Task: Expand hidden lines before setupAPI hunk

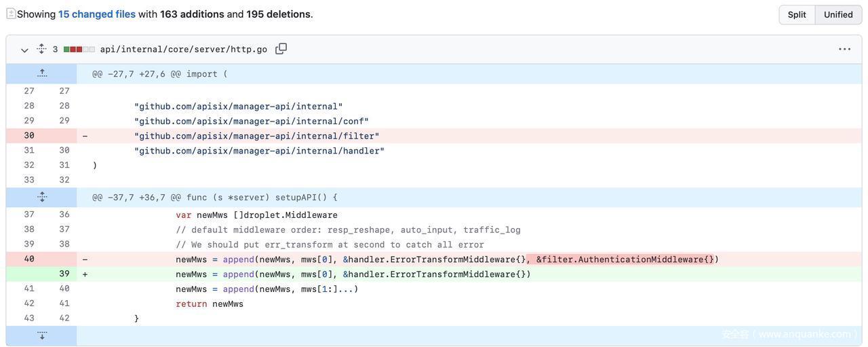Action: pyautogui.click(x=42, y=197)
